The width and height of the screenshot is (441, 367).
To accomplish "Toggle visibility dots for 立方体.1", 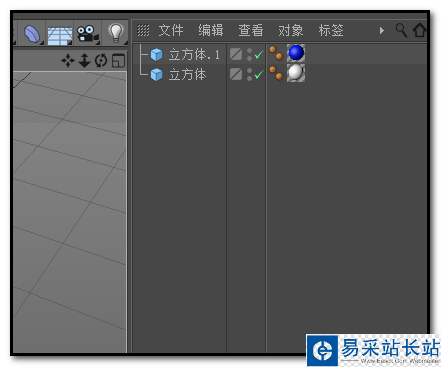I will click(x=249, y=54).
